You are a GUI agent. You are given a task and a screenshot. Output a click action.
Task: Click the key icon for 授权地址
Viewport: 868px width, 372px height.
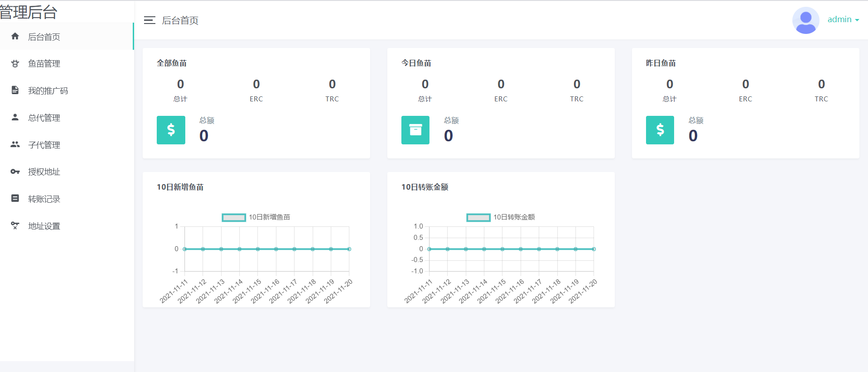coord(15,172)
